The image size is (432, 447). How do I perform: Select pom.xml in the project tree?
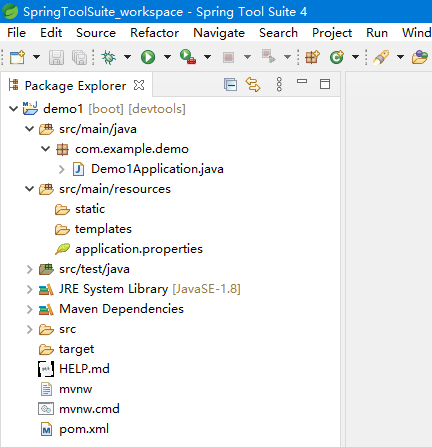[84, 429]
